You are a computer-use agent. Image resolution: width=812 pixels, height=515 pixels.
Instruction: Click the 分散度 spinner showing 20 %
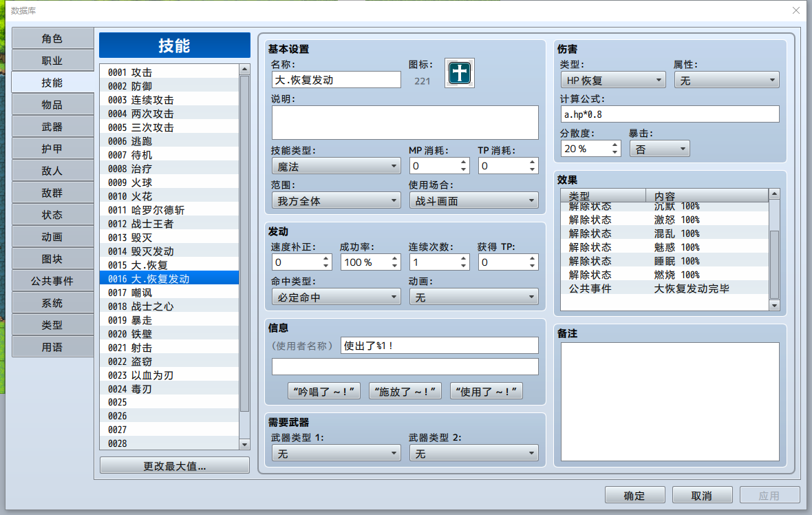pyautogui.click(x=590, y=149)
